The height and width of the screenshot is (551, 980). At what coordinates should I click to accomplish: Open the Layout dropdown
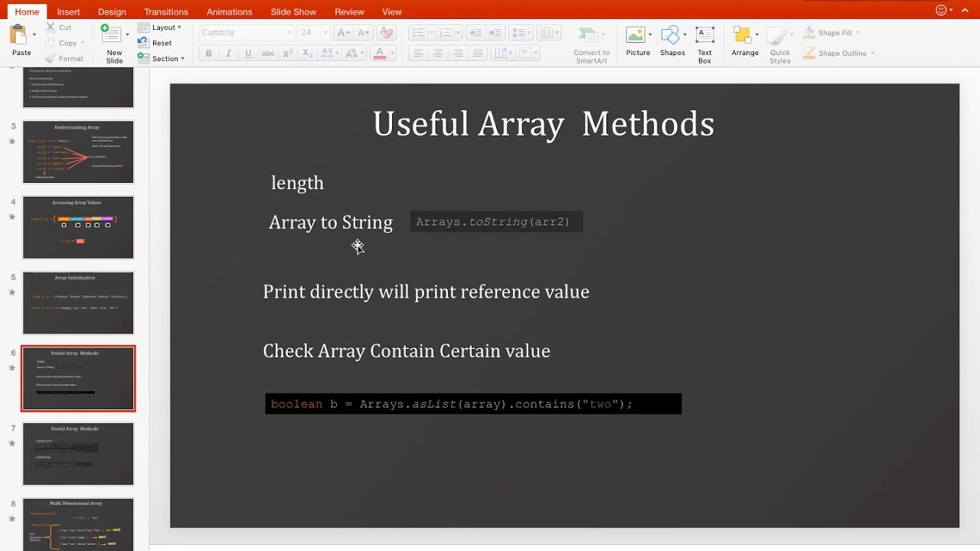pyautogui.click(x=160, y=28)
